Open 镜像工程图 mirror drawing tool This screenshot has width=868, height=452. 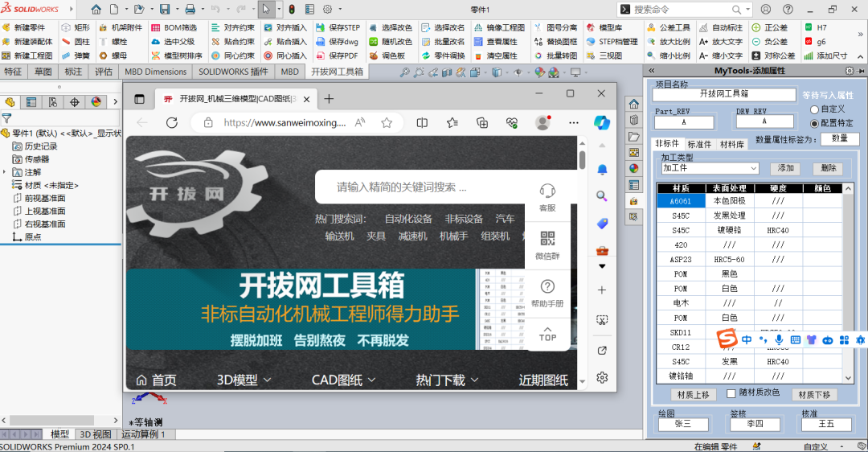pos(499,27)
